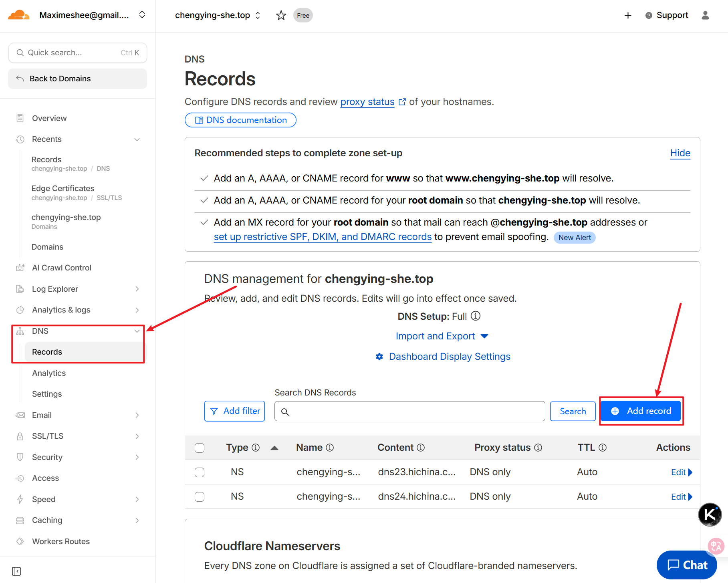Click the Cloudflare logo icon
Image resolution: width=728 pixels, height=583 pixels.
click(18, 15)
